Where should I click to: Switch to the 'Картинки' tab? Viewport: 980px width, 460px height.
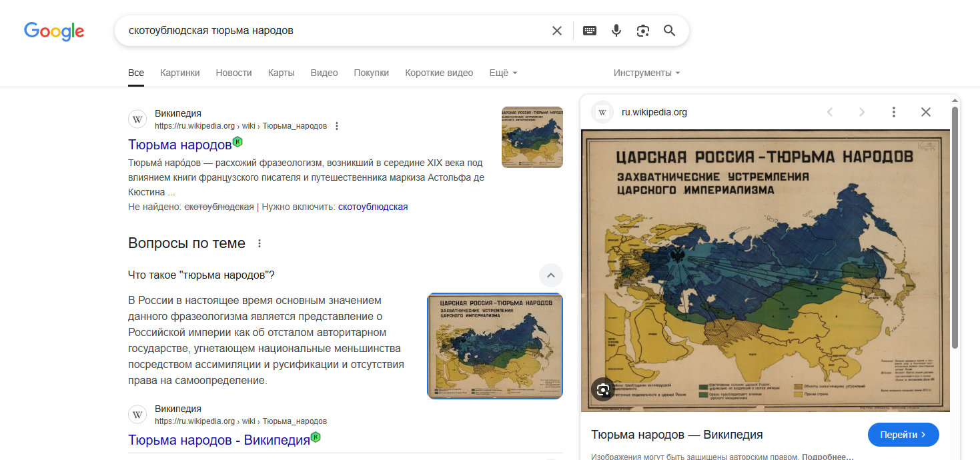pyautogui.click(x=180, y=73)
